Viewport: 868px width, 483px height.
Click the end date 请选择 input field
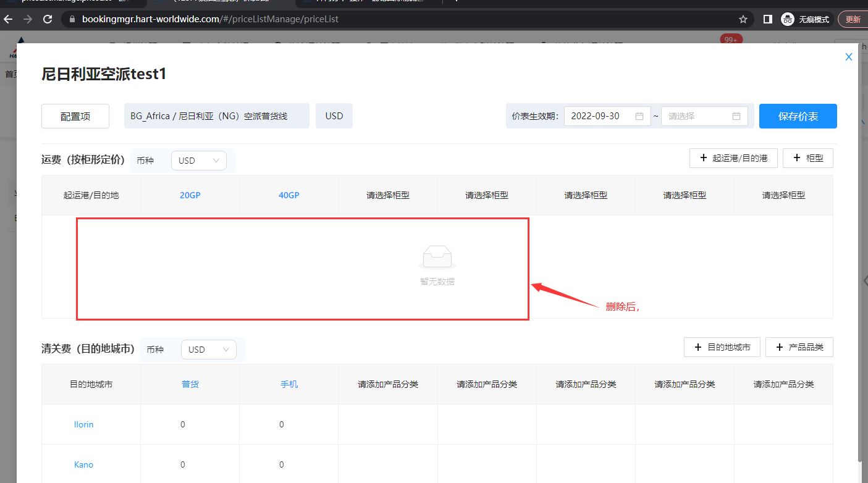click(697, 116)
